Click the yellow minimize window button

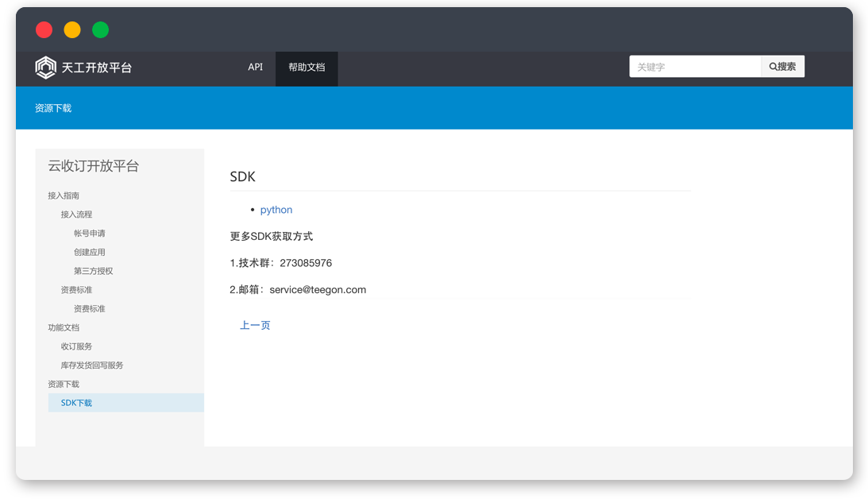(x=72, y=30)
